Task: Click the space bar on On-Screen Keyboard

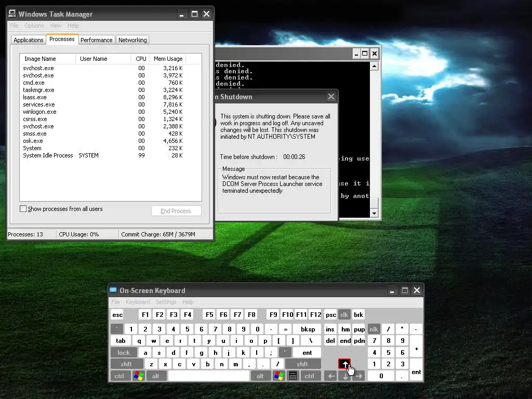Action: pos(209,376)
